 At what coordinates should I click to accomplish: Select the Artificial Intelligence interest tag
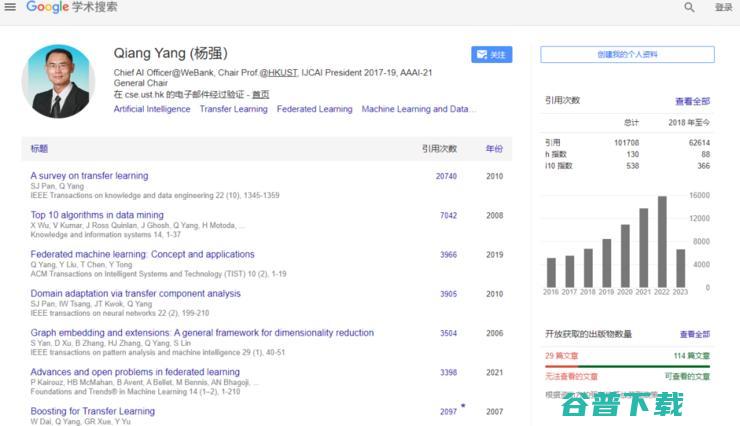152,109
